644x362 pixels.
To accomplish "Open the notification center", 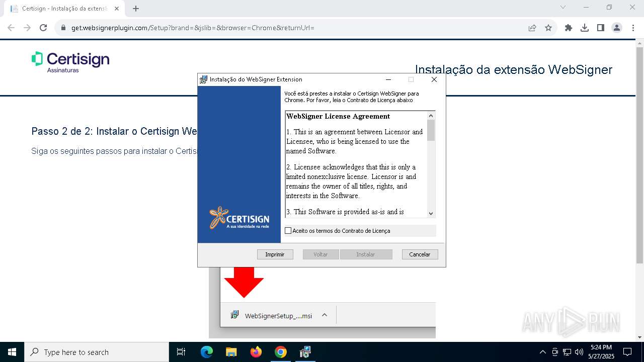I will click(627, 352).
